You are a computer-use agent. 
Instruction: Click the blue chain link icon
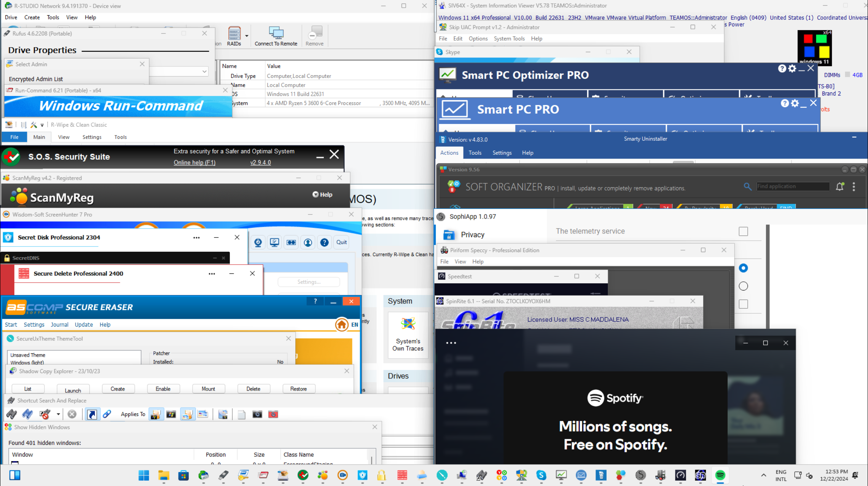(107, 414)
